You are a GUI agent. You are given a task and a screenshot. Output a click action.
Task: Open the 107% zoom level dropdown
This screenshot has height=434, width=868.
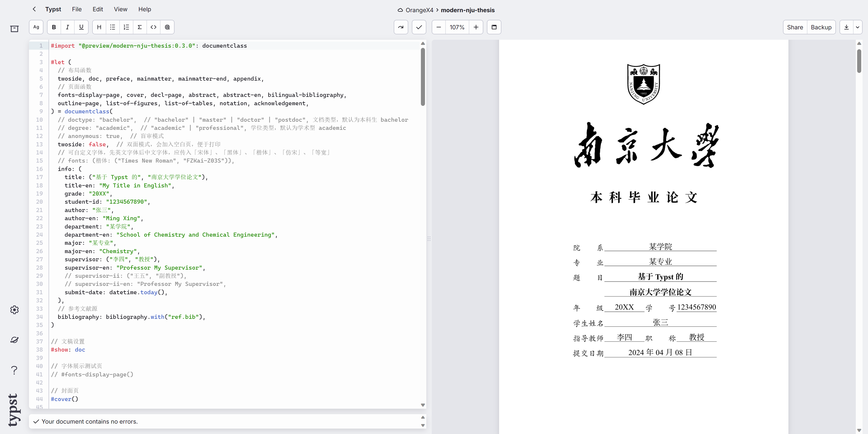pos(457,27)
